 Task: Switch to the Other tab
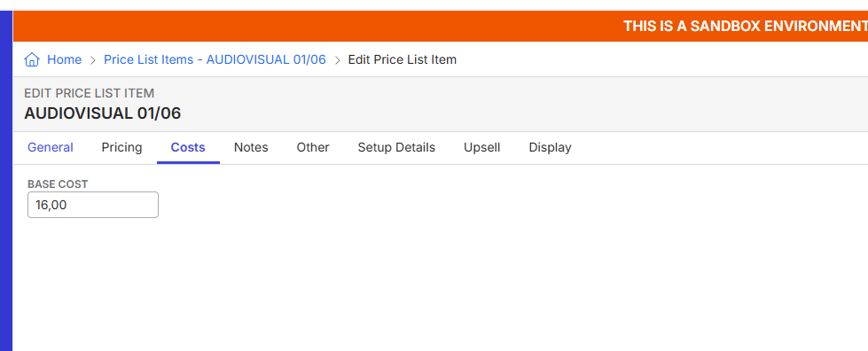[x=313, y=147]
